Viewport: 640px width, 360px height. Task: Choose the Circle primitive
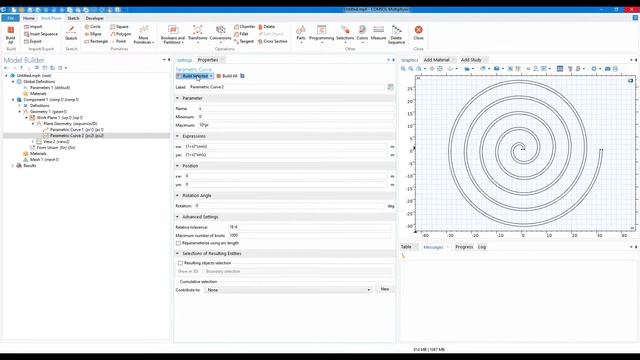[x=92, y=27]
